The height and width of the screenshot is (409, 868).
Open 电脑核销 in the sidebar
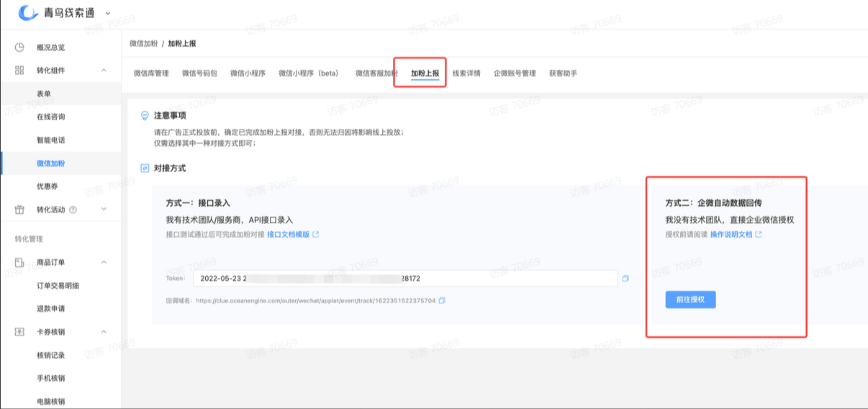[x=50, y=401]
